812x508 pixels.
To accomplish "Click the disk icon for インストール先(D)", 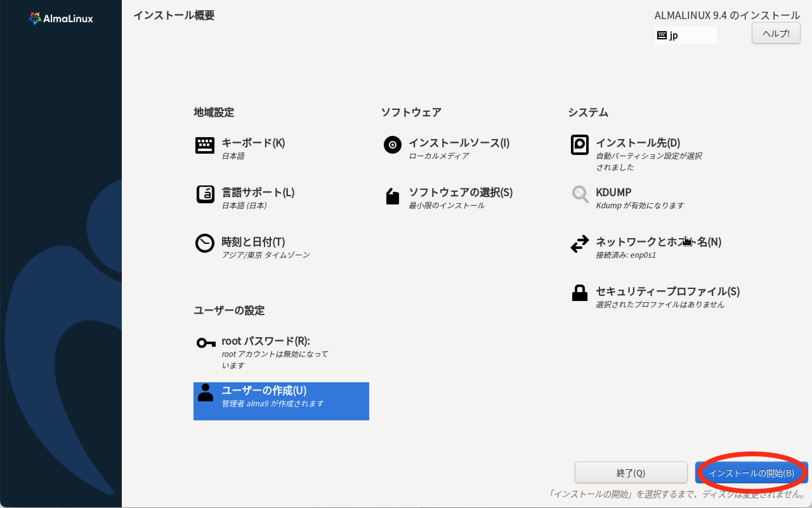I will [580, 145].
